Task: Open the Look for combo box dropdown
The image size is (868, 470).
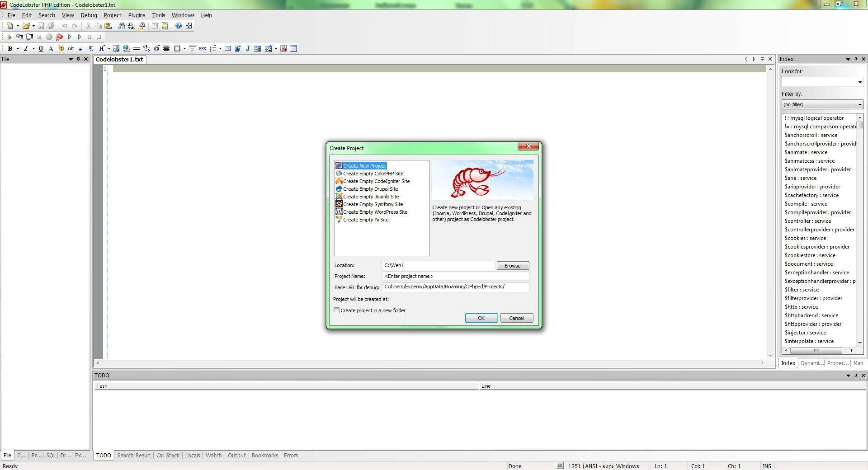Action: click(859, 82)
